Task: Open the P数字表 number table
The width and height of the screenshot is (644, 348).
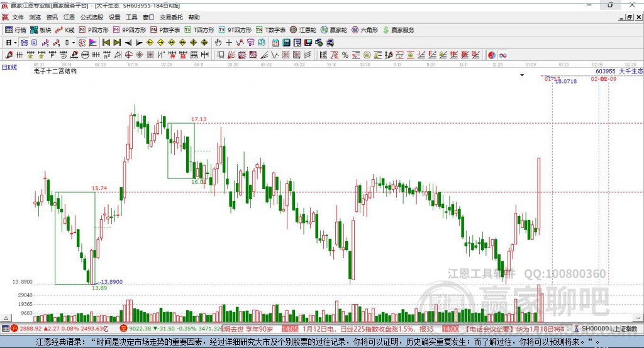Action: (165, 30)
